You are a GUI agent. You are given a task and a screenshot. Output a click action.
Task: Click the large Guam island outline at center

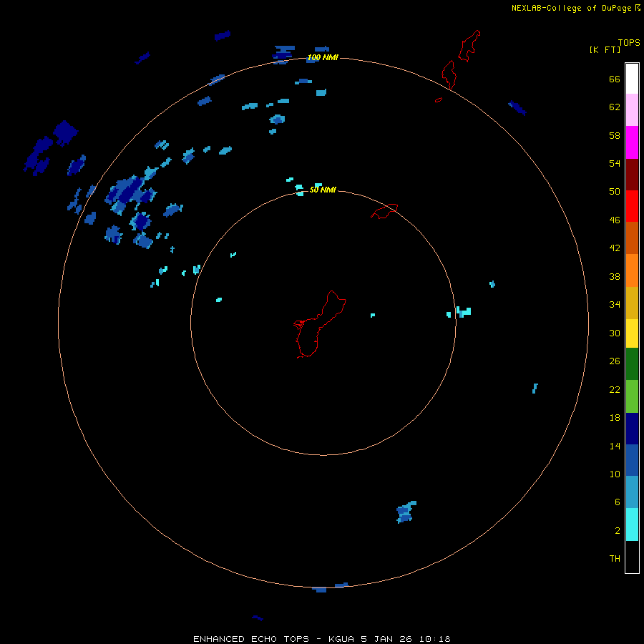click(x=318, y=324)
